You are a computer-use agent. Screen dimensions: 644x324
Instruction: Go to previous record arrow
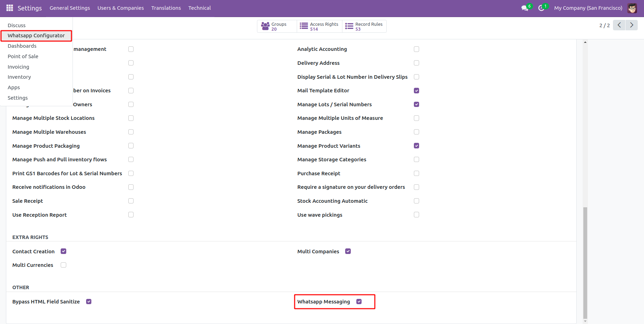(x=619, y=25)
